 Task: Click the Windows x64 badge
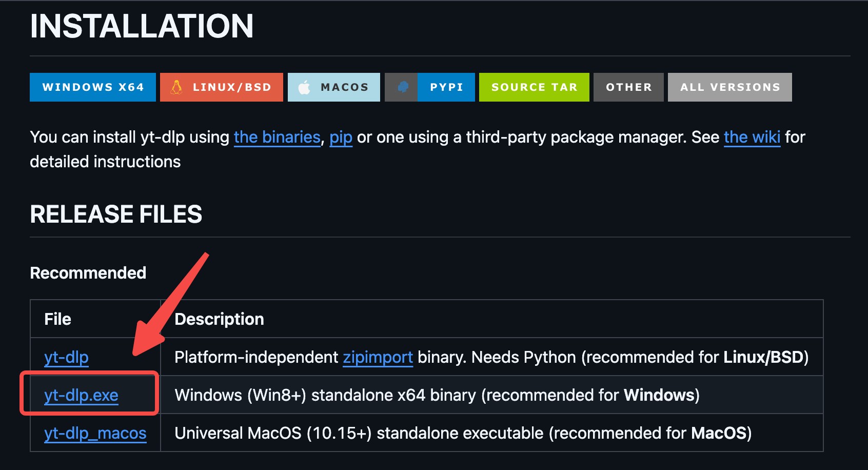[x=93, y=87]
